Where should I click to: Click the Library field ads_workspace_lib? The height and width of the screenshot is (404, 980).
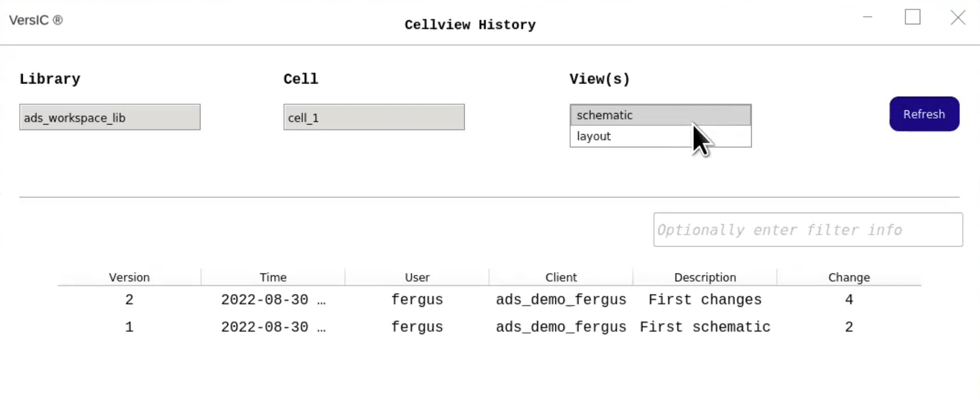[x=110, y=117]
